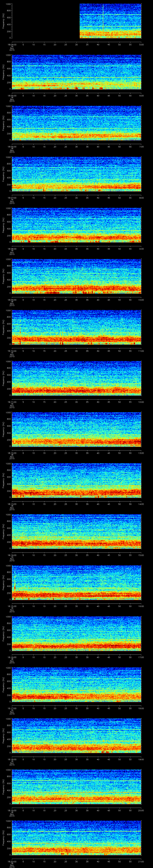Click the 6:00 end tick label
The width and height of the screenshot is (153, 868).
click(x=141, y=95)
